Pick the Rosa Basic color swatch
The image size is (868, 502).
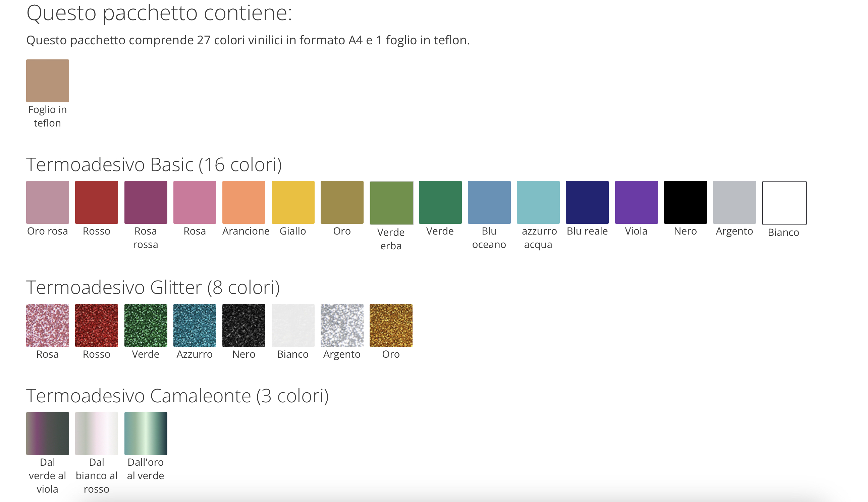point(195,202)
